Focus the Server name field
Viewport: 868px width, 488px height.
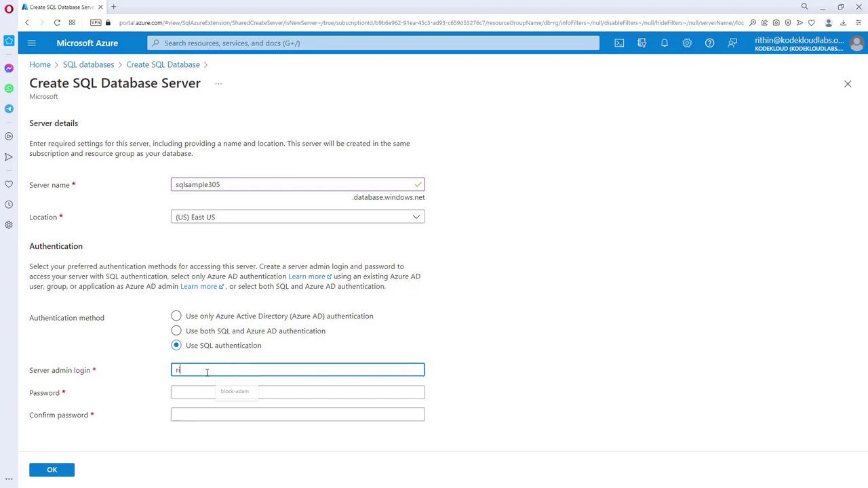pyautogui.click(x=298, y=184)
